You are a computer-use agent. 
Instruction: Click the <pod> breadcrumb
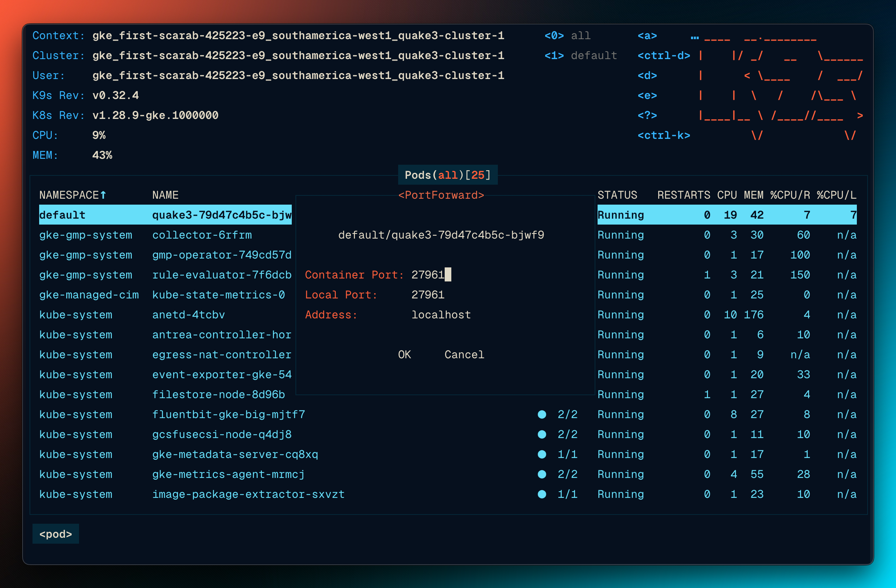[56, 534]
